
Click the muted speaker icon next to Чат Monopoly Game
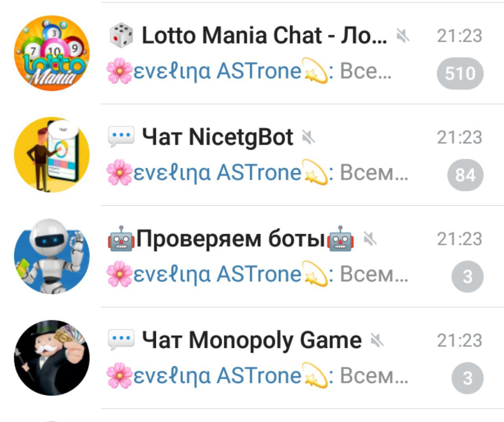click(x=377, y=340)
